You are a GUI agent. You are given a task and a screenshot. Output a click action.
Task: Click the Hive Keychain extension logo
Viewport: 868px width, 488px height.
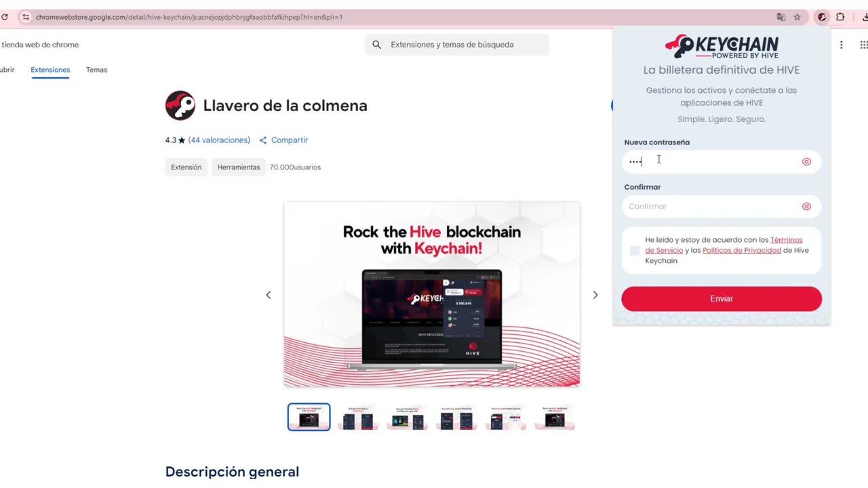[180, 106]
